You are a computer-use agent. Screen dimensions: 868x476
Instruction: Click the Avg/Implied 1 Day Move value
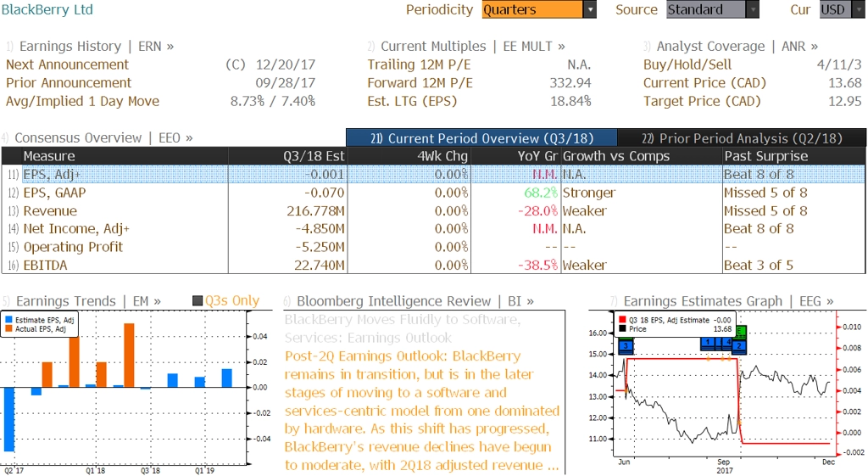(x=273, y=102)
